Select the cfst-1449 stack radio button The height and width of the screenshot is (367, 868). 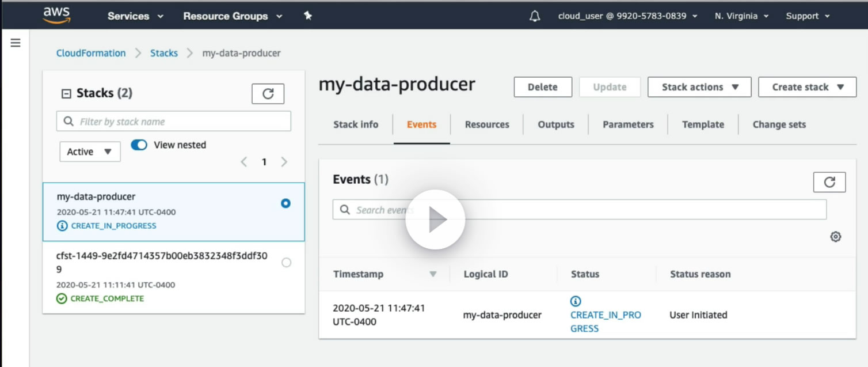point(286,263)
